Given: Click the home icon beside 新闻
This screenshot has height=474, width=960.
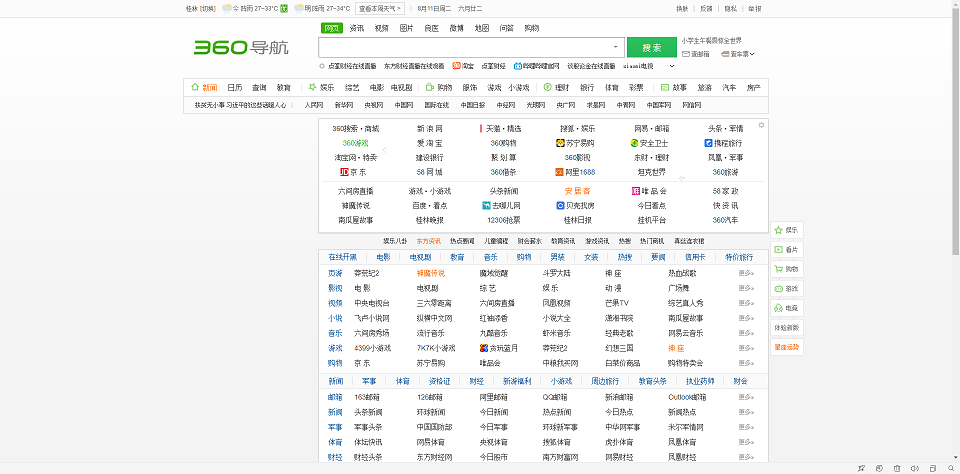Looking at the screenshot, I should click(195, 87).
